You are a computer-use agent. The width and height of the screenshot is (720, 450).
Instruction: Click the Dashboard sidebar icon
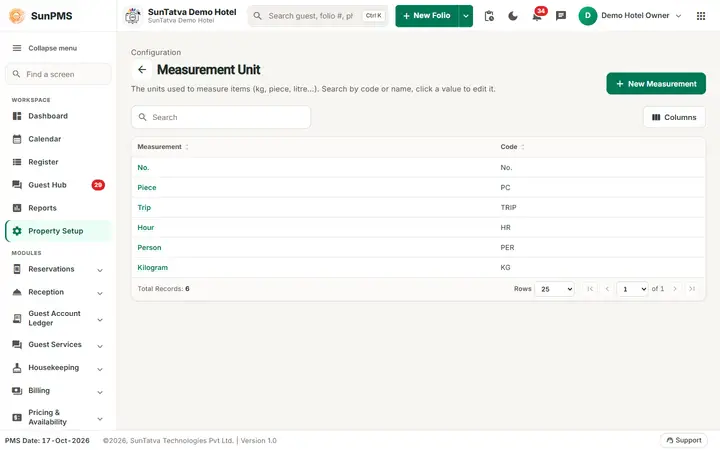coord(17,116)
